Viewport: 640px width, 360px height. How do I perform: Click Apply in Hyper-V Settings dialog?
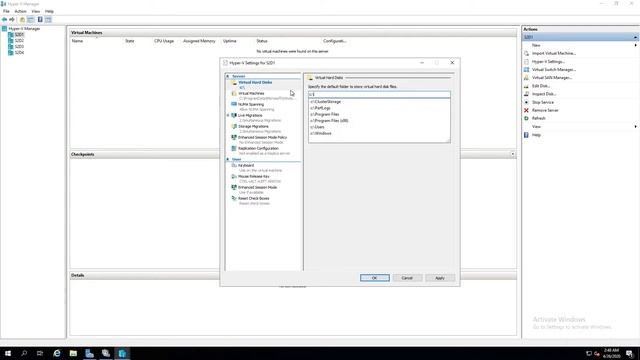[x=440, y=278]
